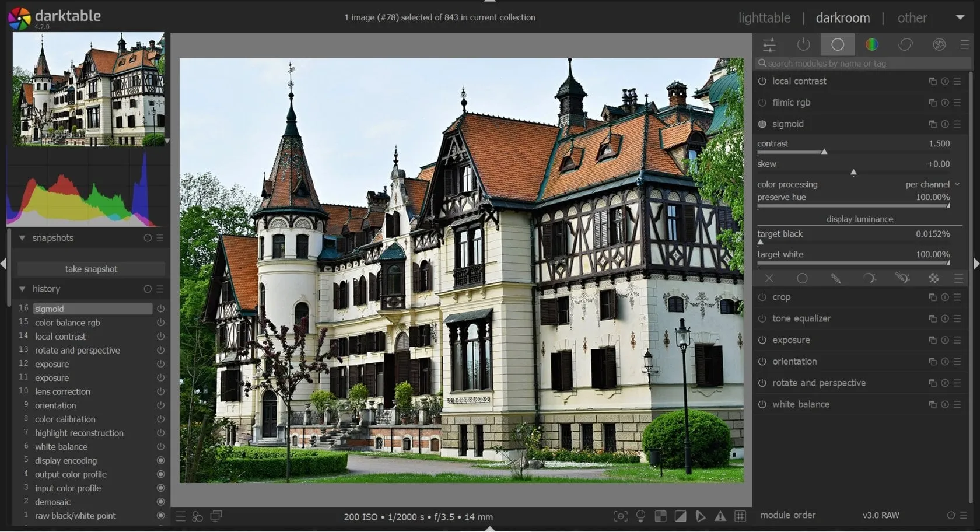This screenshot has height=532, width=980.
Task: Switch to the lighttable view
Action: click(x=764, y=18)
